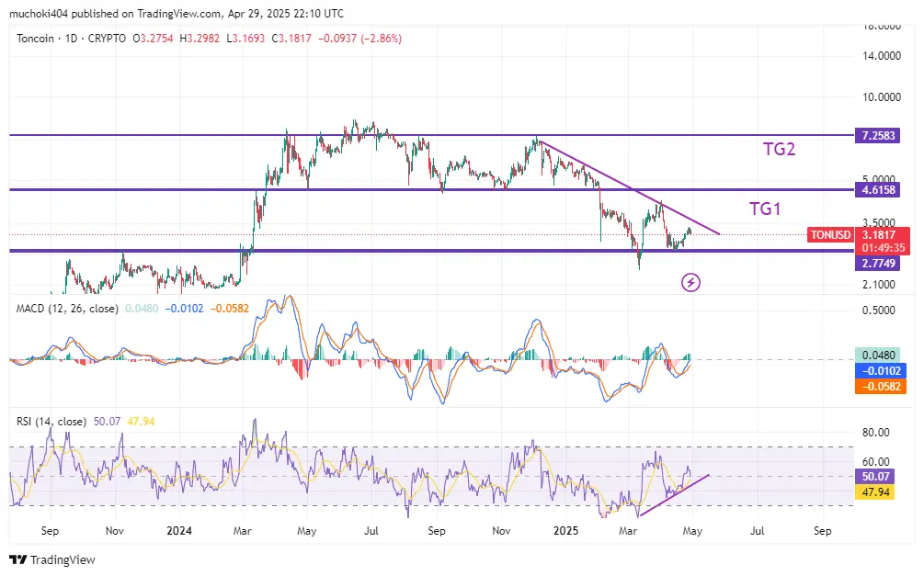Select the TG1 target text label

[765, 209]
